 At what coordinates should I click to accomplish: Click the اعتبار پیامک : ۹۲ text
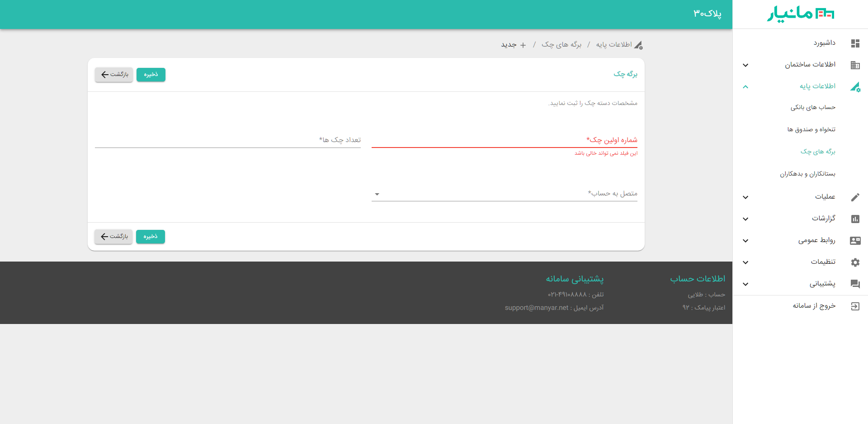coord(704,308)
